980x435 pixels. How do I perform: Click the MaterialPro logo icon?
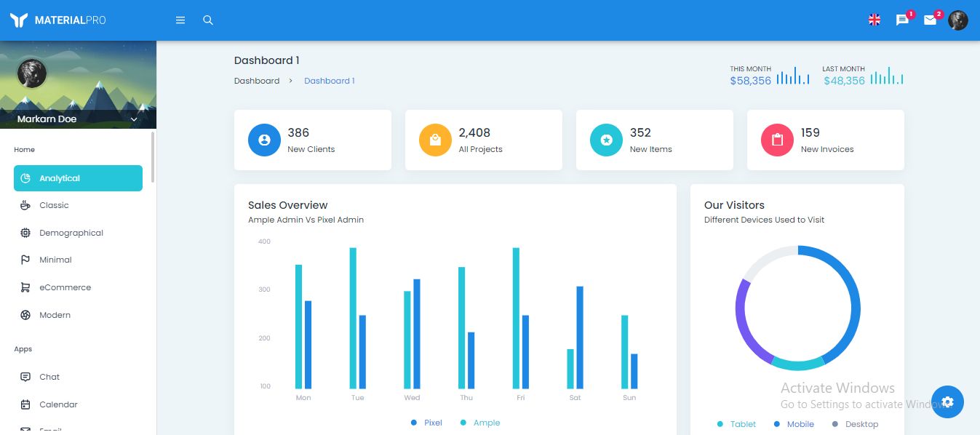19,20
